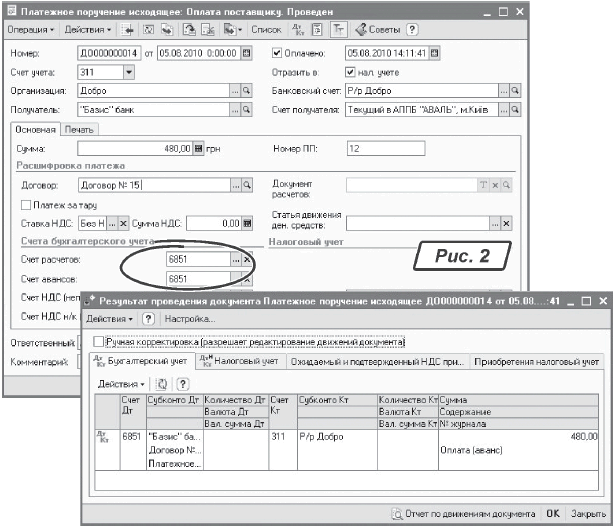
Task: Clear the Счет расчетов field with X
Action: pos(248,259)
